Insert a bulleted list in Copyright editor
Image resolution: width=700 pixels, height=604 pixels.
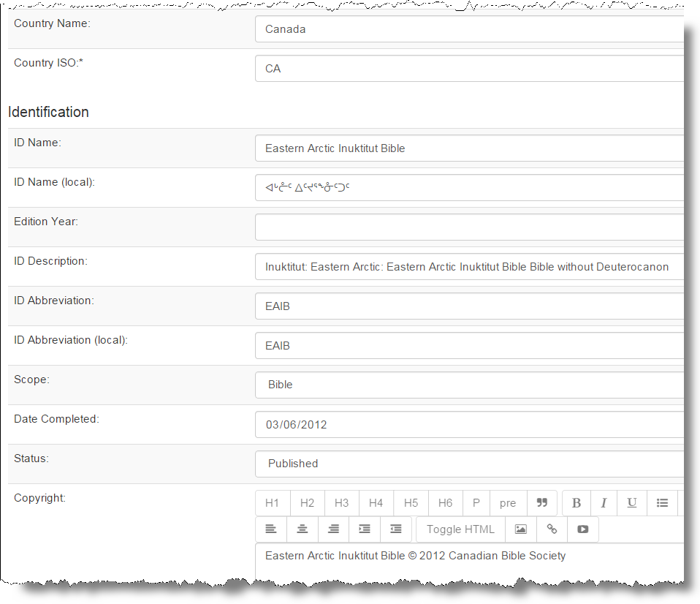click(x=662, y=503)
